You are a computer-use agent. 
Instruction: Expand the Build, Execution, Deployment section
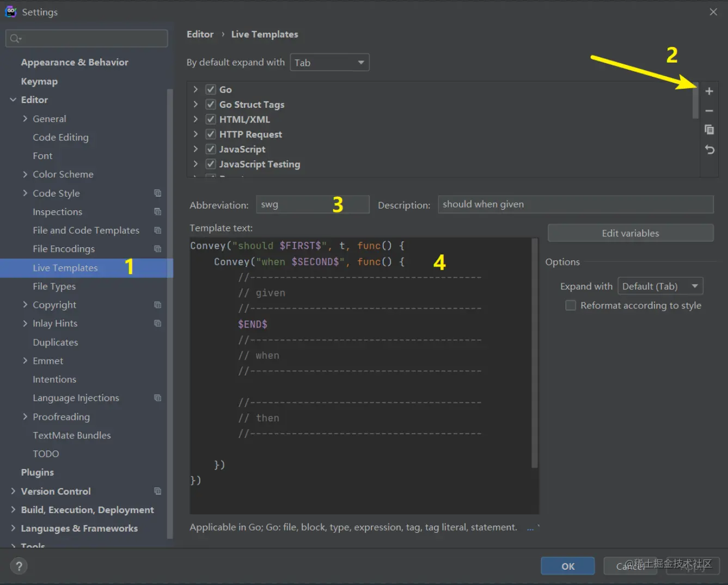tap(13, 509)
